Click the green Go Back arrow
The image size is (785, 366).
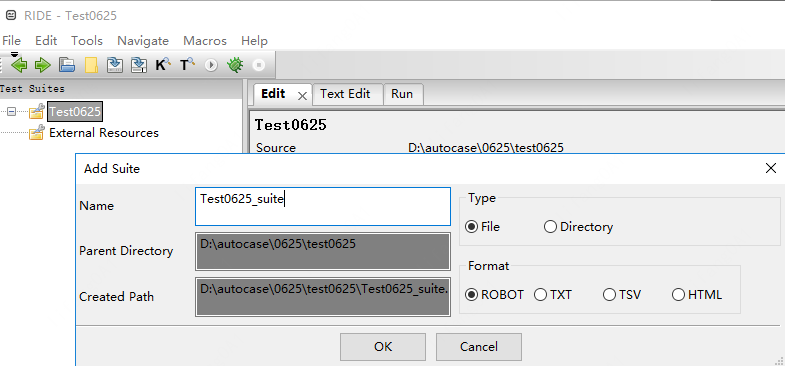tap(19, 65)
